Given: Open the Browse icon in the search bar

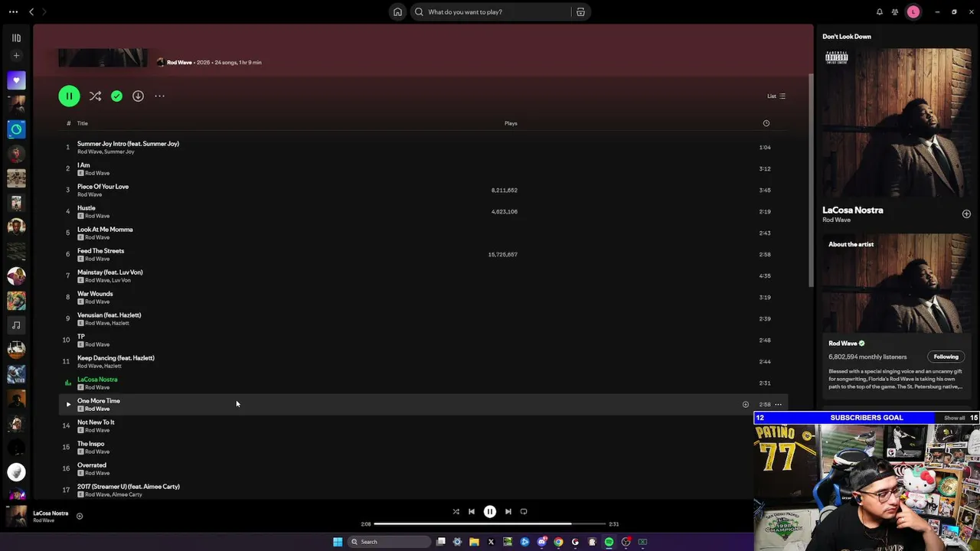Looking at the screenshot, I should pos(580,11).
